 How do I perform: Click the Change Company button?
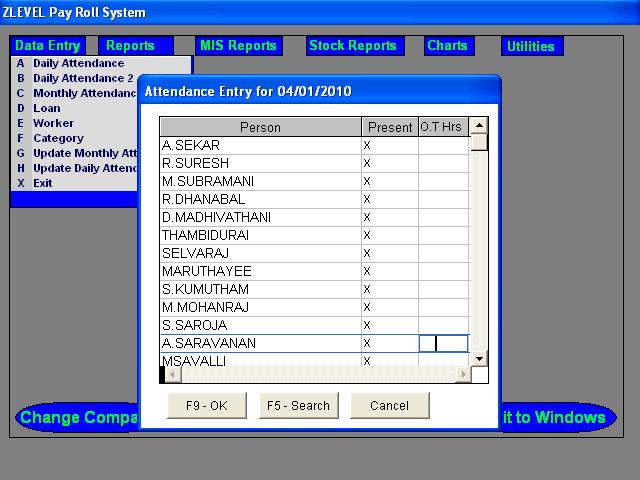point(78,417)
